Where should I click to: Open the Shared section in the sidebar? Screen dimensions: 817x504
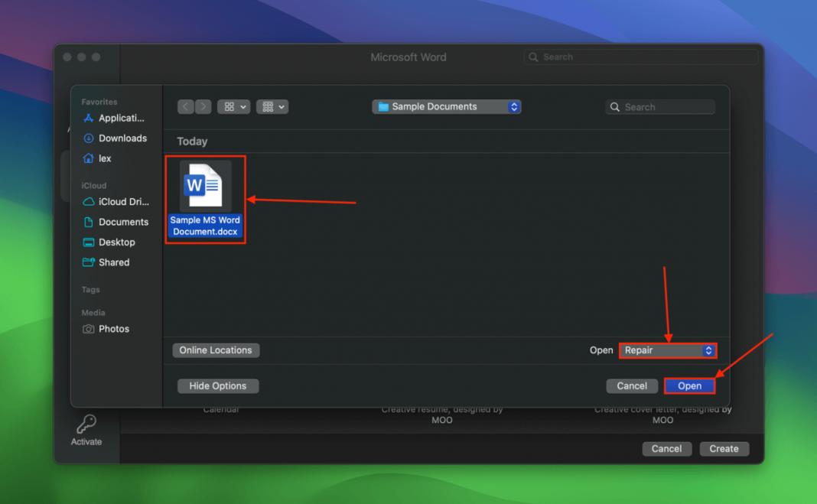click(112, 262)
